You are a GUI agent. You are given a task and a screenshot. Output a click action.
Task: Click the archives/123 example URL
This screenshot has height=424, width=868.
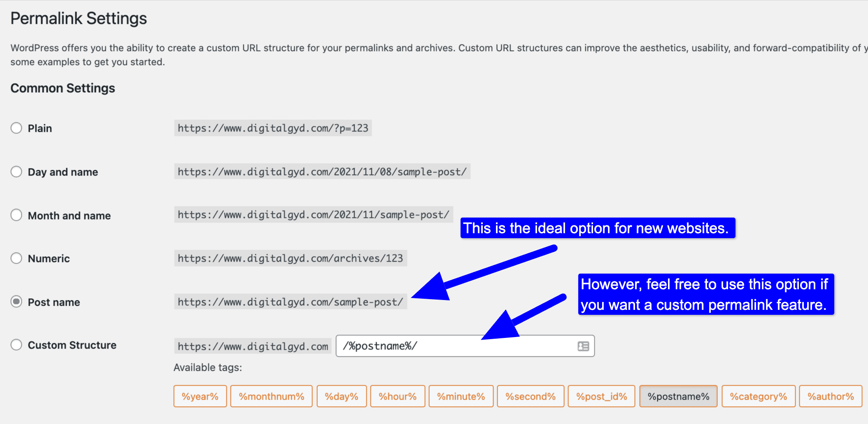tap(291, 258)
